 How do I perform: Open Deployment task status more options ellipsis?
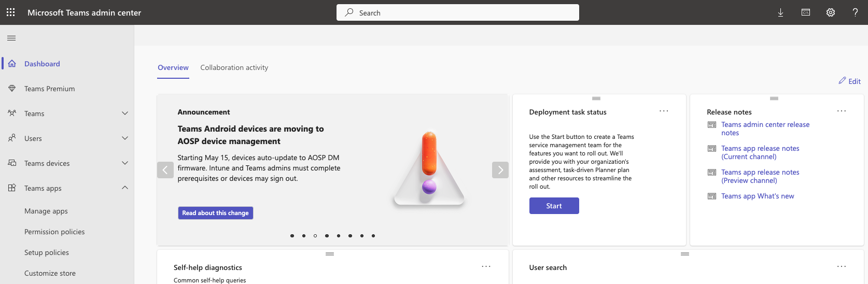pyautogui.click(x=664, y=111)
